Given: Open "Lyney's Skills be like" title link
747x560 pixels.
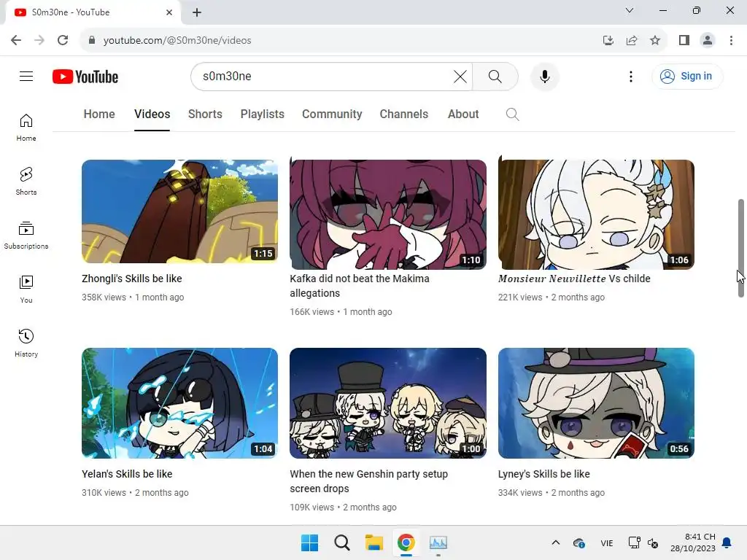Looking at the screenshot, I should [544, 474].
